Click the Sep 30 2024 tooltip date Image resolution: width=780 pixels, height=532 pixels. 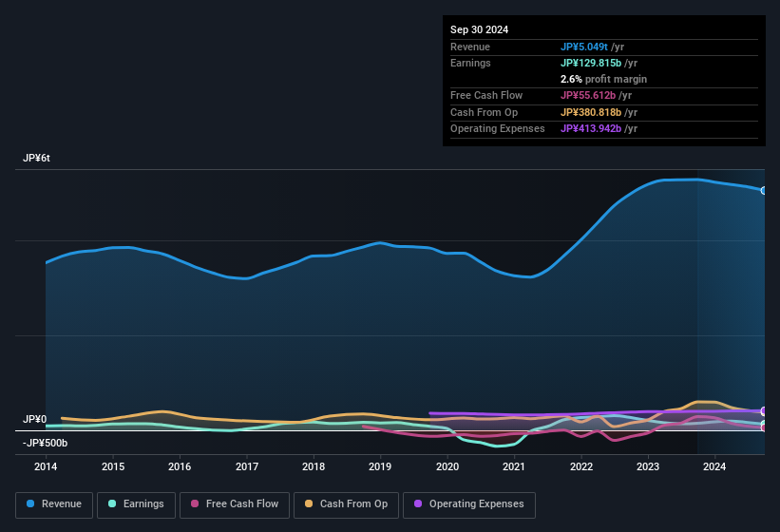[480, 29]
